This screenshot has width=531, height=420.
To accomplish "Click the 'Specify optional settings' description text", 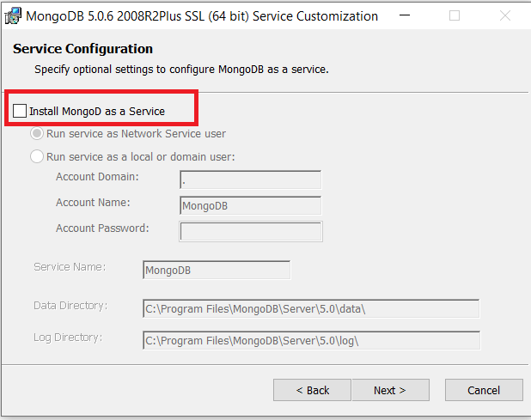I will 181,70.
